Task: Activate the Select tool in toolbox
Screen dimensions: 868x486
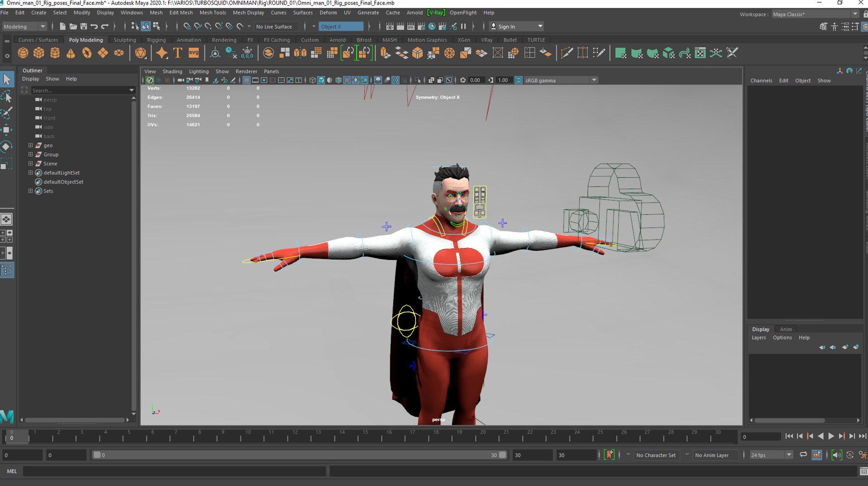Action: click(7, 80)
